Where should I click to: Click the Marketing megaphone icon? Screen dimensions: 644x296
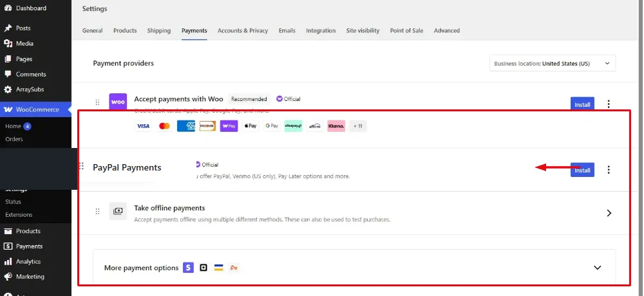8,277
